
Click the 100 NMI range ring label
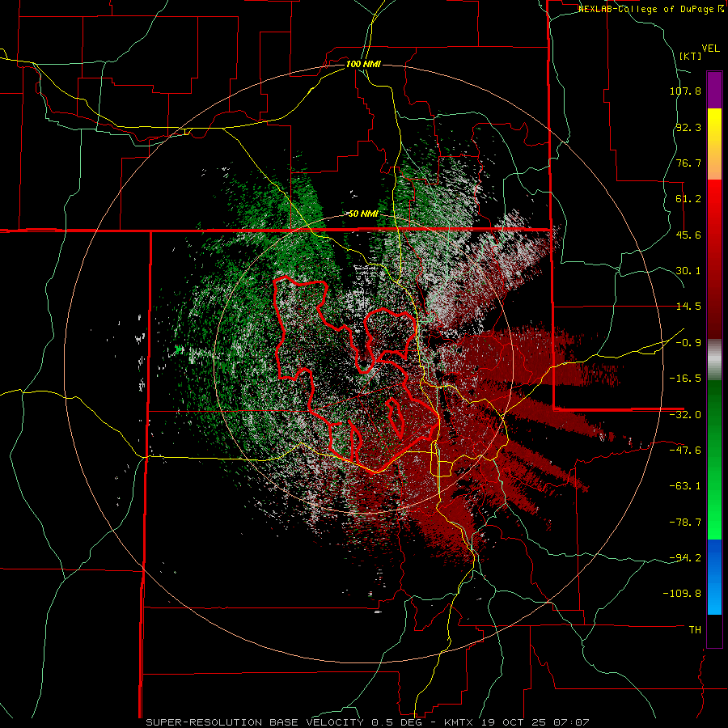click(363, 64)
